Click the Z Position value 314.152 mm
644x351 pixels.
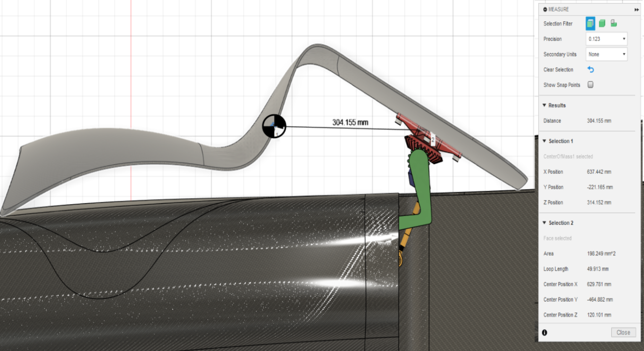599,202
